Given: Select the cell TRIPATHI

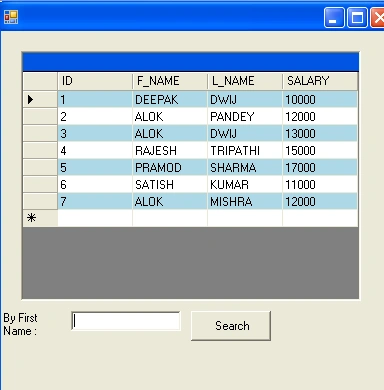Looking at the screenshot, I should coord(245,150).
